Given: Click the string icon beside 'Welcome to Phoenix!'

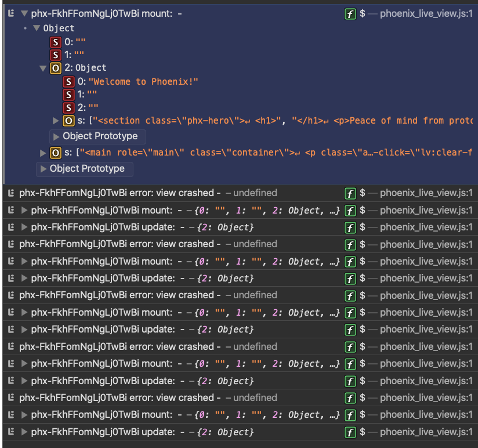Looking at the screenshot, I should coord(68,82).
